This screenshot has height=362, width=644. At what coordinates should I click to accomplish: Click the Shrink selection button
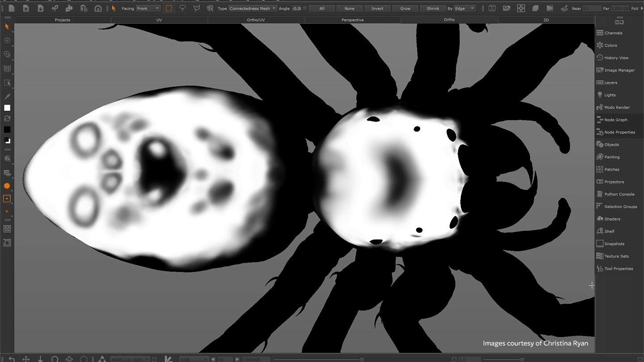click(x=433, y=8)
